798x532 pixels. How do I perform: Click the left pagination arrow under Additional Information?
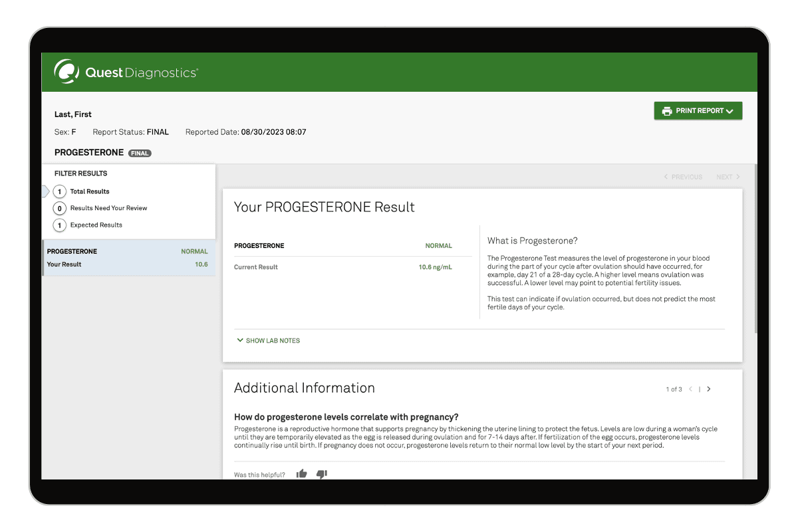point(692,389)
